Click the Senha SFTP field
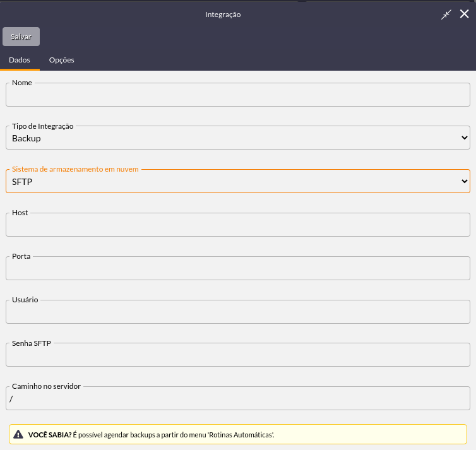Image resolution: width=476 pixels, height=450 pixels. (x=238, y=355)
